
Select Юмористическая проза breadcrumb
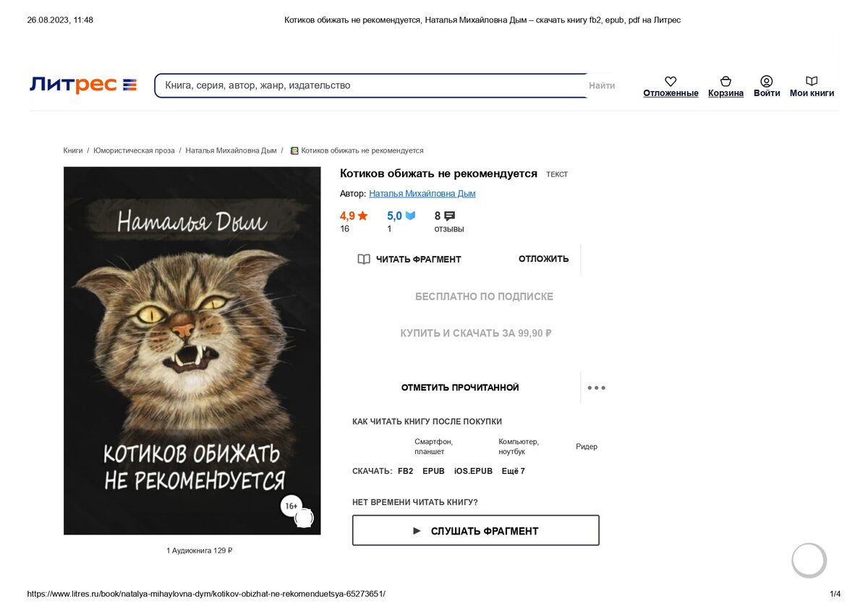(134, 150)
